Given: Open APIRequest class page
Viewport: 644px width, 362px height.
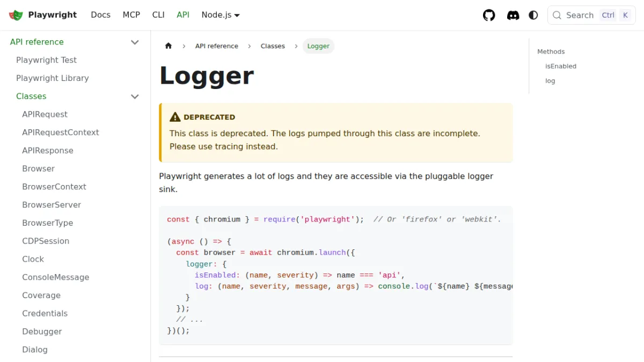Looking at the screenshot, I should (45, 114).
